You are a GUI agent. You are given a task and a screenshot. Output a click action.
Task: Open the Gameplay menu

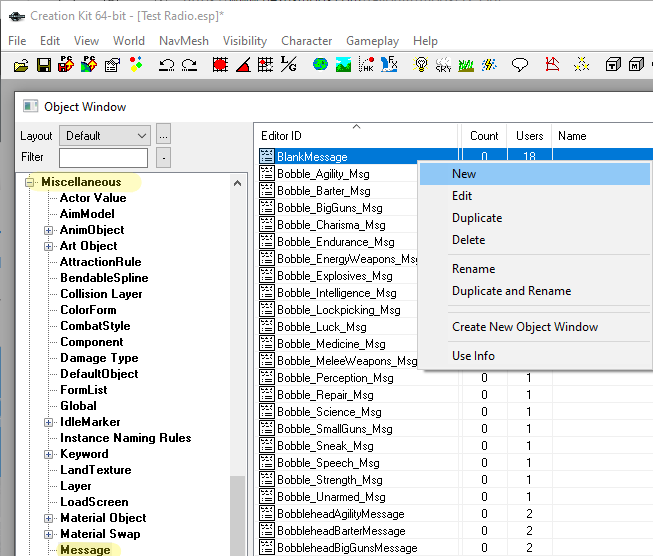372,41
